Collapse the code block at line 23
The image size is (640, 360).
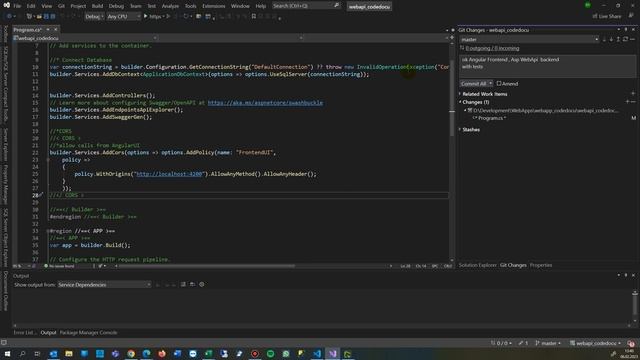pyautogui.click(x=48, y=160)
